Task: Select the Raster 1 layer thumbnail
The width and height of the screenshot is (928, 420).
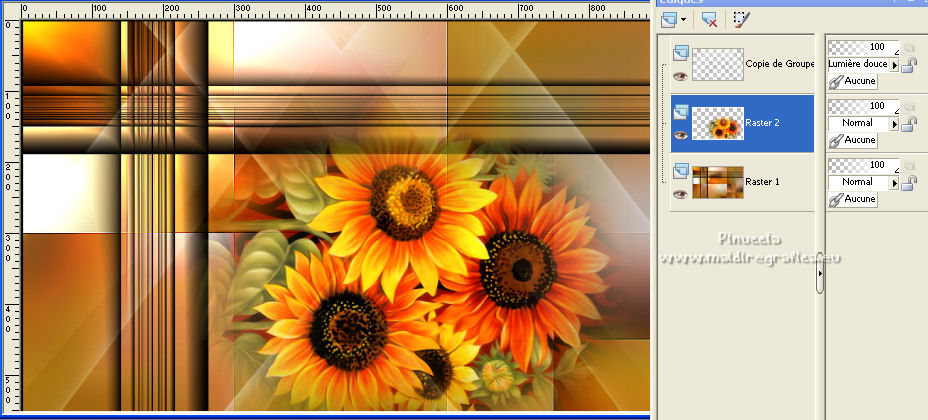Action: click(718, 182)
